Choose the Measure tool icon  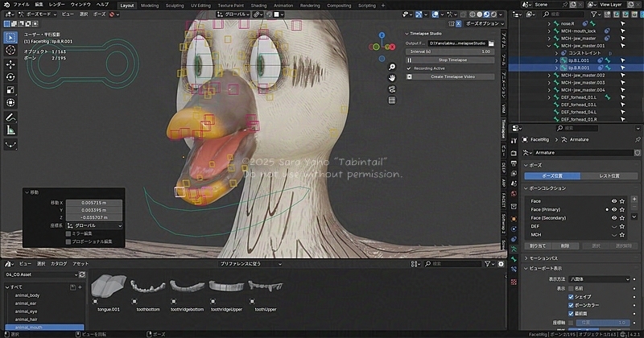point(10,130)
